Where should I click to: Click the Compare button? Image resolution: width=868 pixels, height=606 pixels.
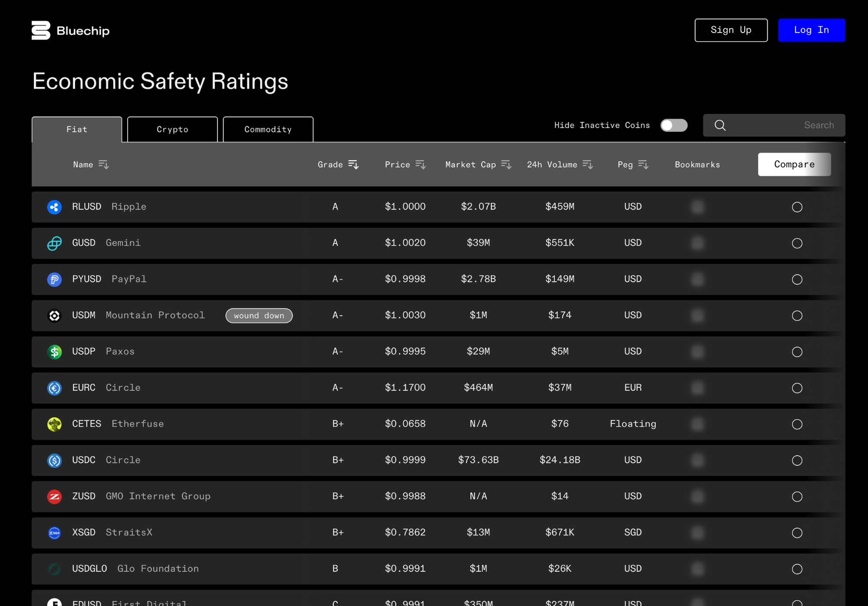[794, 165]
